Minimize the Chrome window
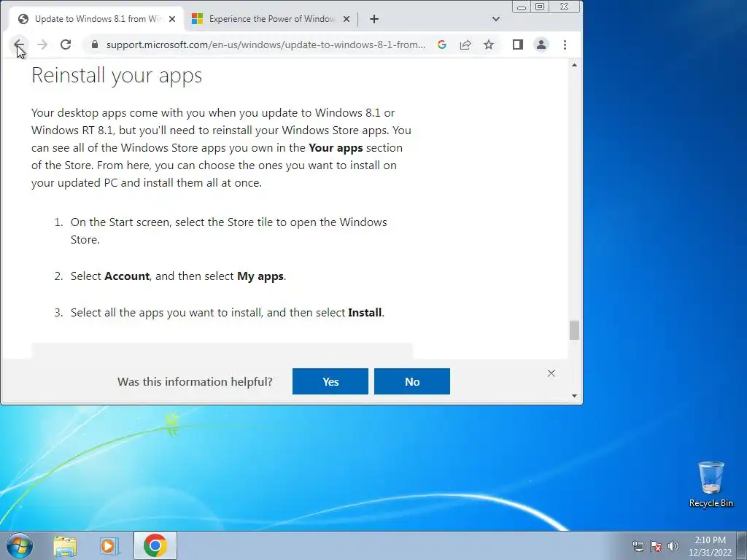The image size is (747, 560). click(522, 7)
